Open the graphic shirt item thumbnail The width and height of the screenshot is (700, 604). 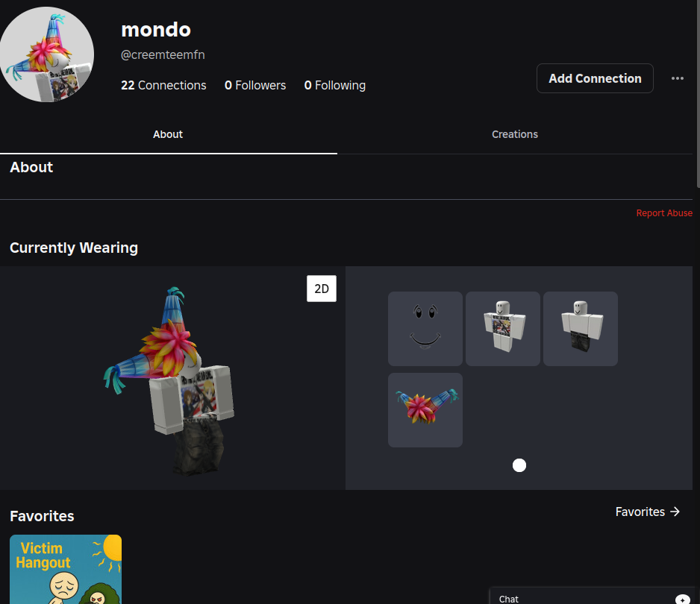pyautogui.click(x=503, y=329)
